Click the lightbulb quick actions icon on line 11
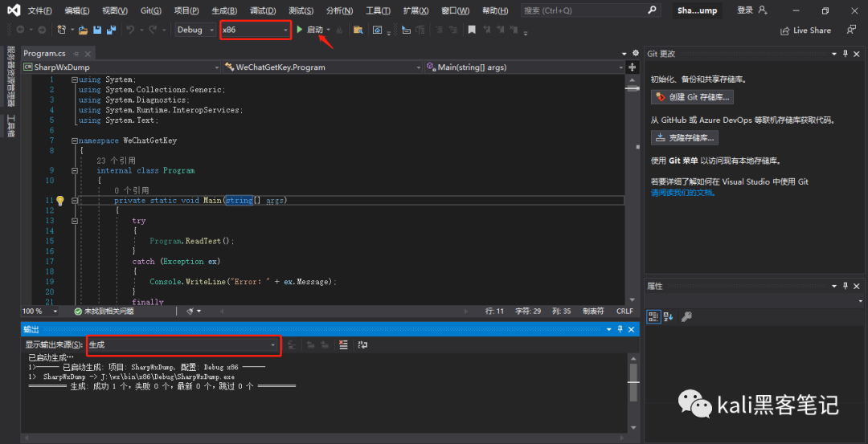The height and width of the screenshot is (444, 868). pyautogui.click(x=60, y=200)
